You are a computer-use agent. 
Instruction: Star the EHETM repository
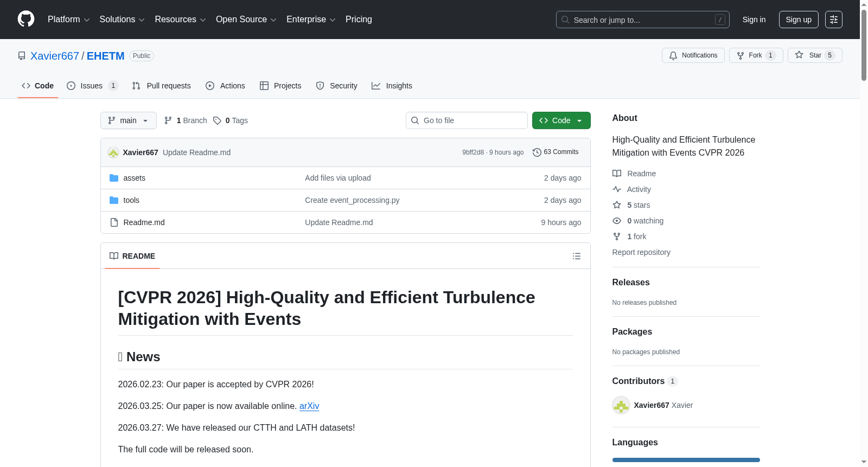point(815,55)
